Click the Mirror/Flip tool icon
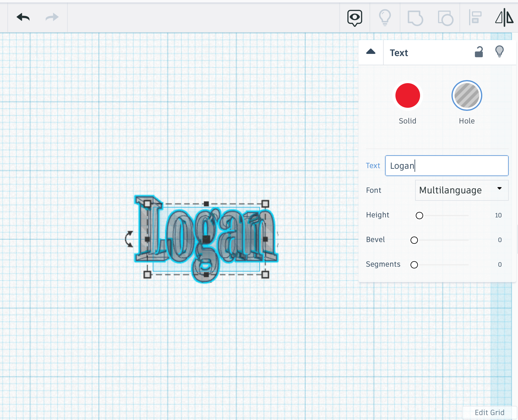 (x=504, y=18)
